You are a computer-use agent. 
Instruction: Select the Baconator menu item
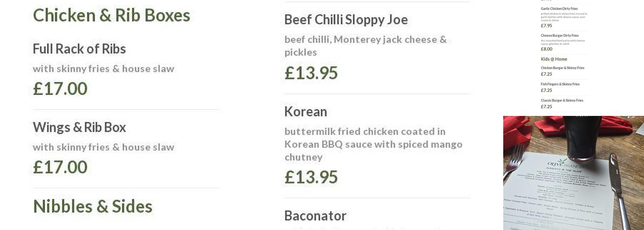[315, 216]
